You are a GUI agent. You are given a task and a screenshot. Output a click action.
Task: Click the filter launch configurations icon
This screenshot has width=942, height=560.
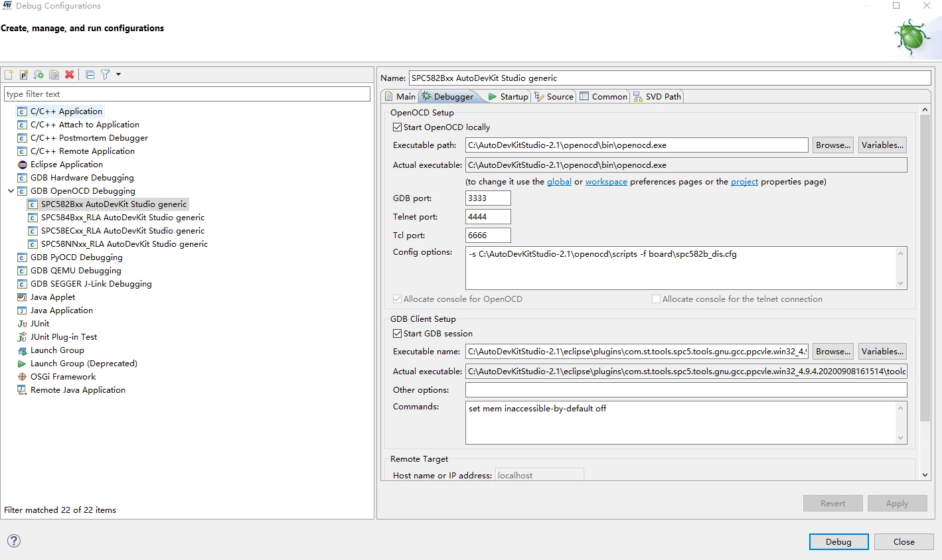105,74
